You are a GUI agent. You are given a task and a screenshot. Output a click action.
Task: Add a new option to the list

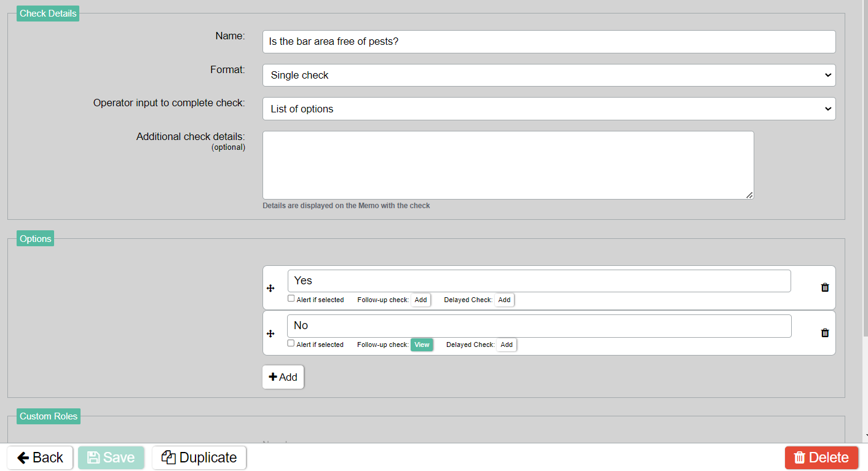pos(283,377)
